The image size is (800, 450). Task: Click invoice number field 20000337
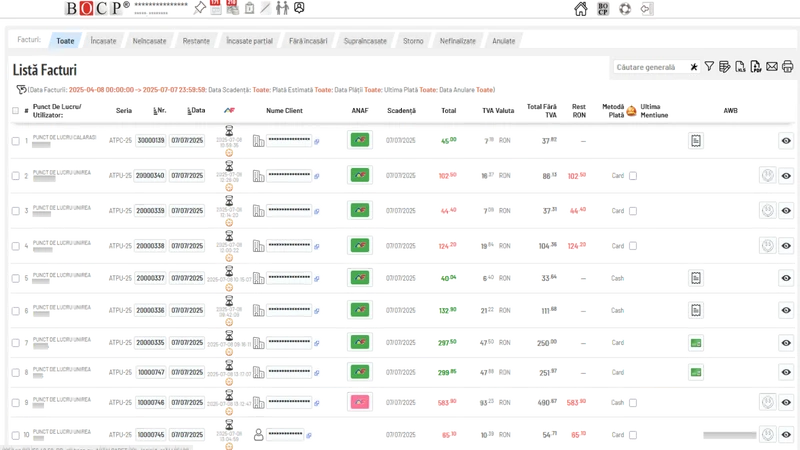click(151, 278)
